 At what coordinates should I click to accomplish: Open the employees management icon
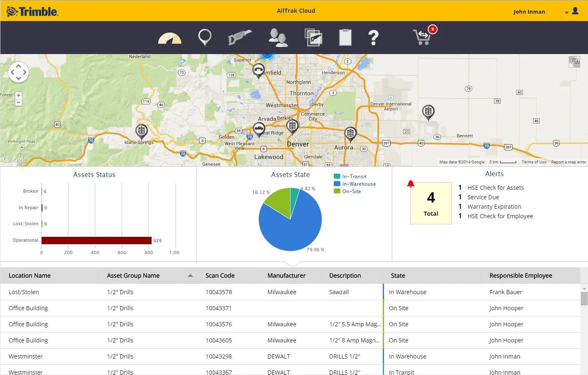click(x=278, y=38)
